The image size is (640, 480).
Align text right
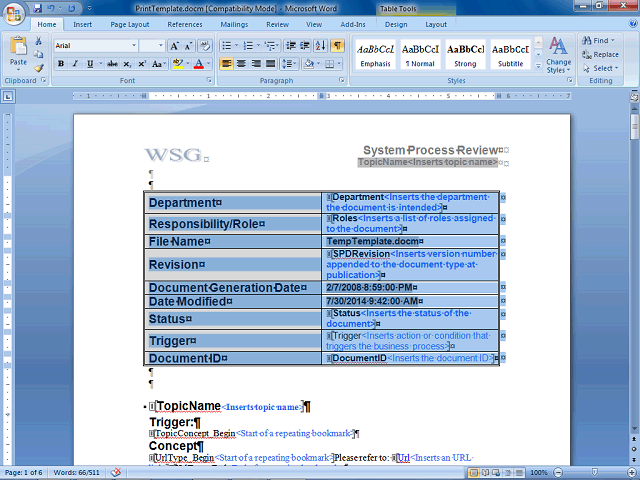point(256,64)
